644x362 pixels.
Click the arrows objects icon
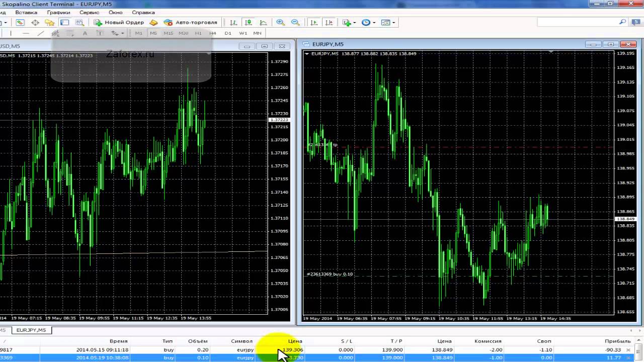[115, 33]
